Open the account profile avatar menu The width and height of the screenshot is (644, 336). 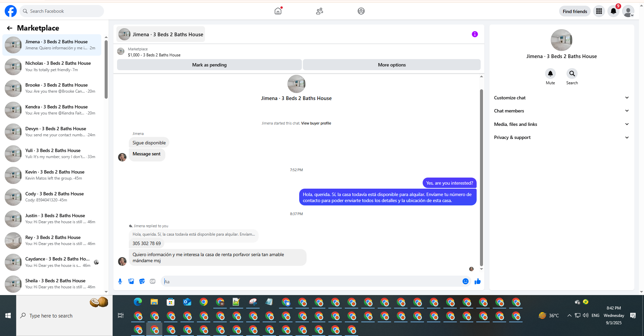tap(628, 11)
